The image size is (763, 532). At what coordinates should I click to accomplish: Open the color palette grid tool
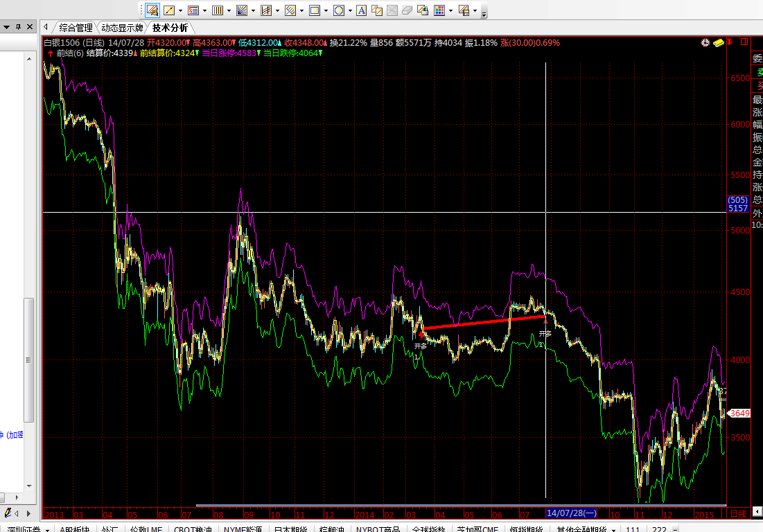(439, 10)
